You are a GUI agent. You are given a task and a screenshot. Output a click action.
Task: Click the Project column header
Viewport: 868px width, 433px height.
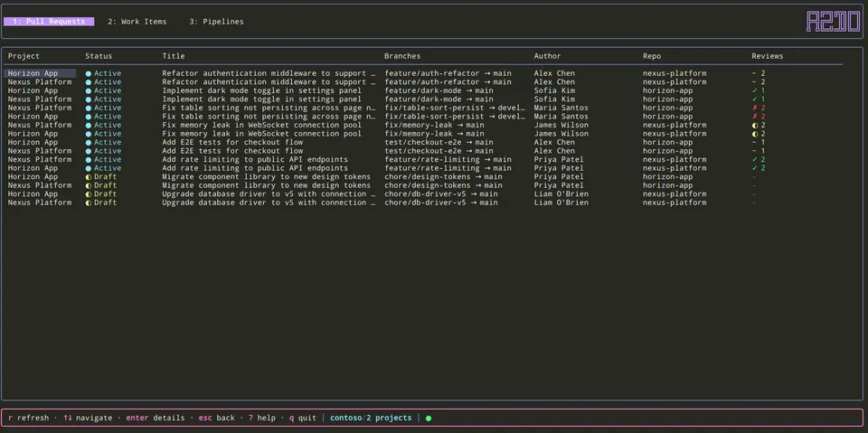pos(24,56)
